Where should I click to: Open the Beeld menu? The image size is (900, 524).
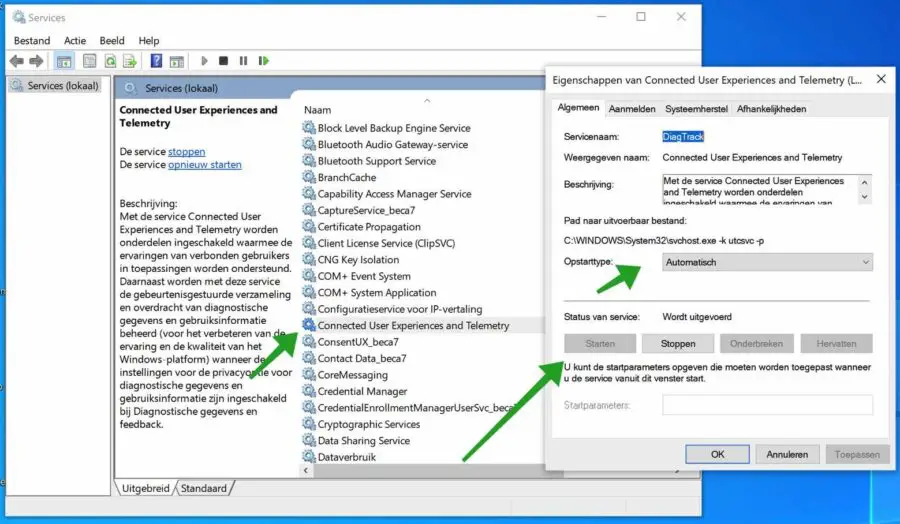pos(112,41)
